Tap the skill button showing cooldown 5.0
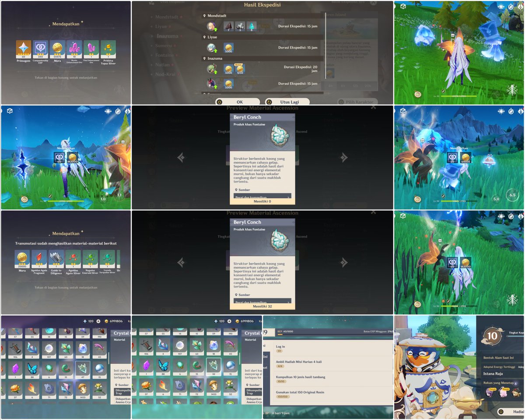Image resolution: width=525 pixels, height=420 pixels. tap(495, 198)
